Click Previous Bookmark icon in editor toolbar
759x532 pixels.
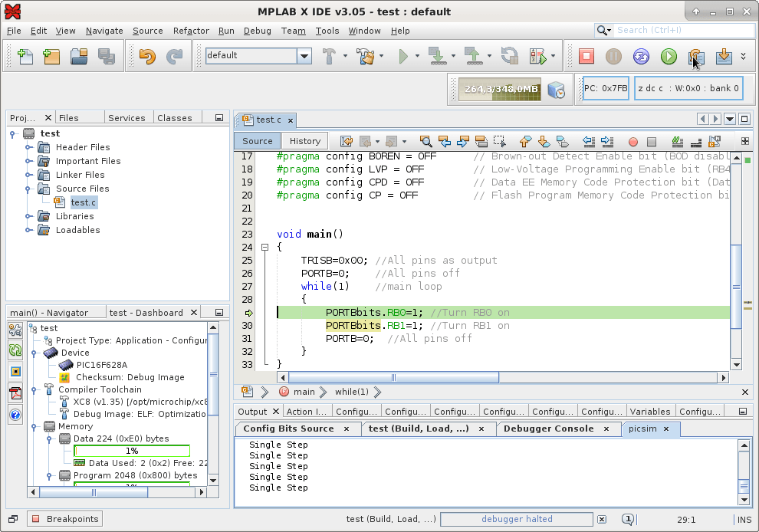click(x=525, y=141)
